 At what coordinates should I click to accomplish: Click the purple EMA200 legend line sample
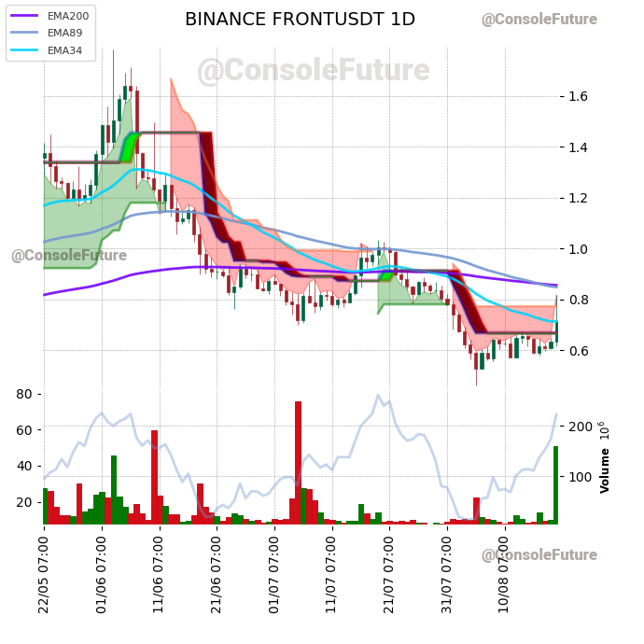click(24, 16)
